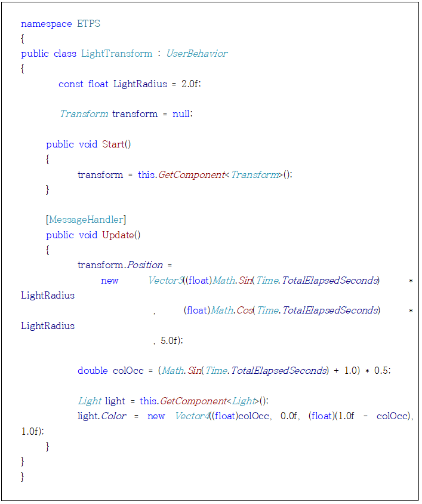Click the light.Color property assignment
Screen dimensions: 422x504
coord(101,416)
